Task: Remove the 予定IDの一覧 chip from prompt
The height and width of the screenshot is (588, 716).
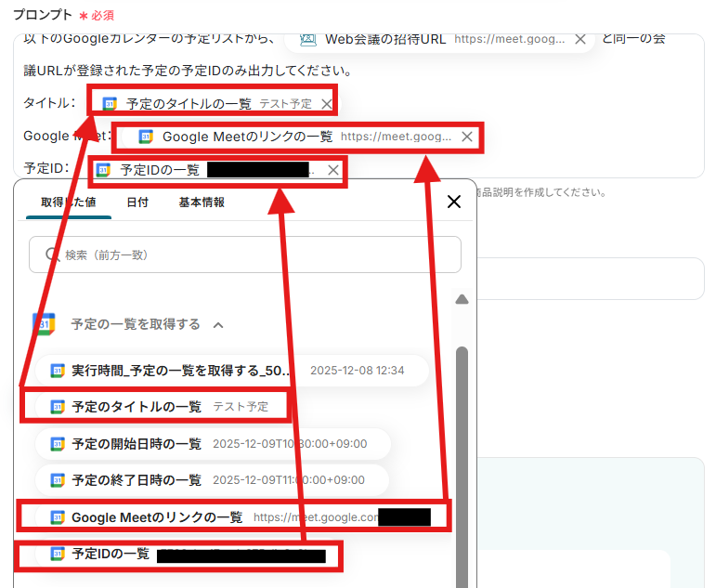Action: pyautogui.click(x=333, y=170)
